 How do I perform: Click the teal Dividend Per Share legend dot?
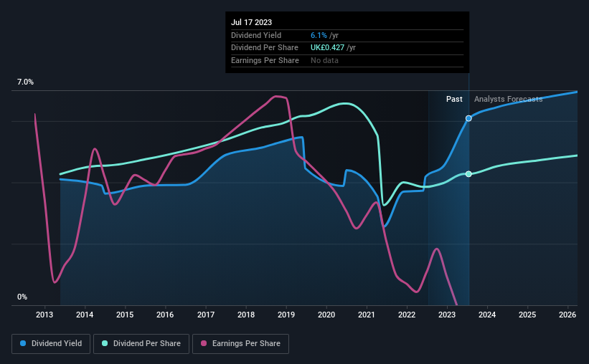pyautogui.click(x=105, y=343)
